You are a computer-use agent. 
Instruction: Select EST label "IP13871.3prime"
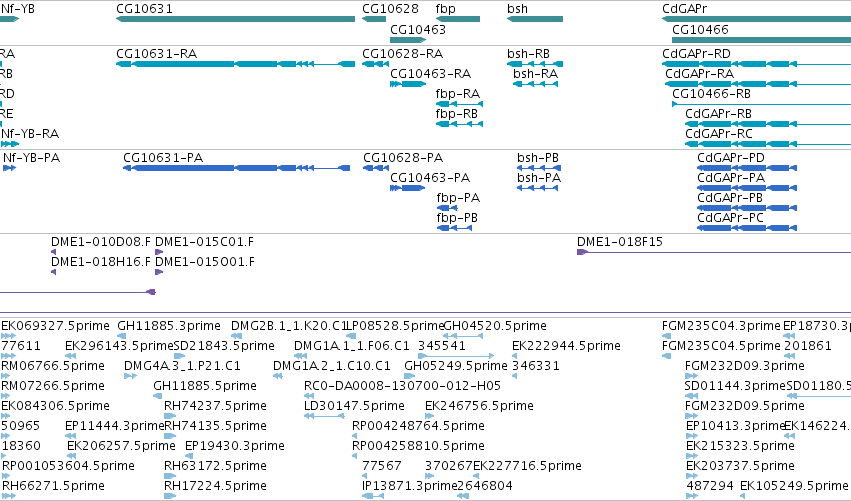409,486
